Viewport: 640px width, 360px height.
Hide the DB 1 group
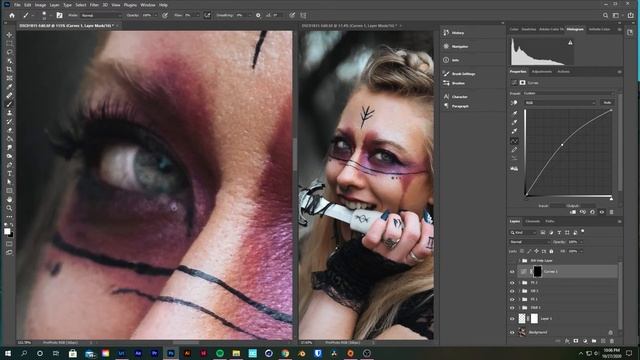[x=512, y=291]
